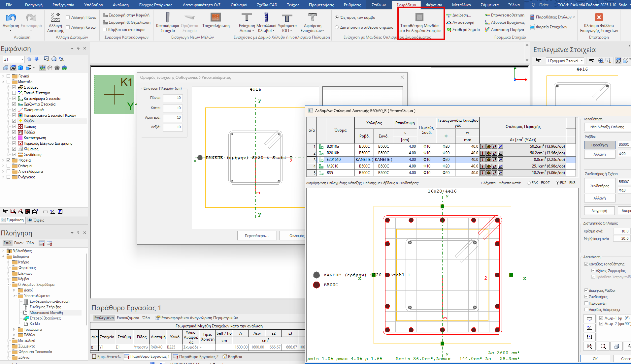Viewport: 631px width, 364px height.
Task: Open the Οπλισμοί ribbon tab
Action: click(x=239, y=5)
